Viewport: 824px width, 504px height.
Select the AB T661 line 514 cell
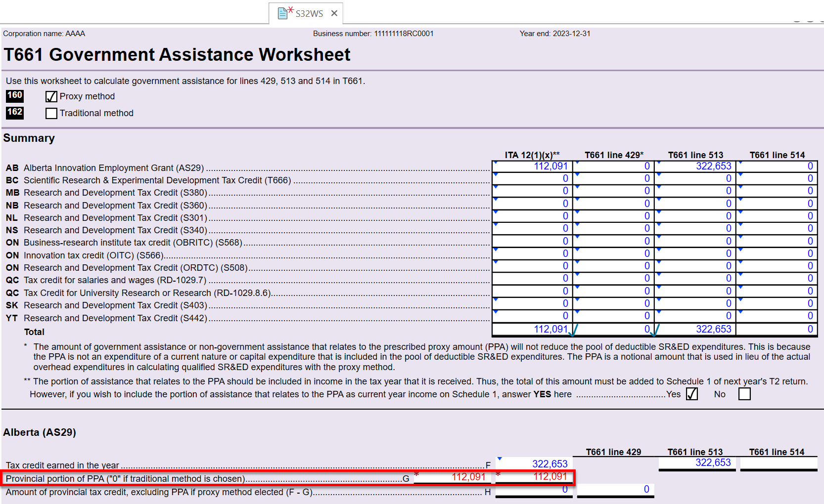coord(777,166)
